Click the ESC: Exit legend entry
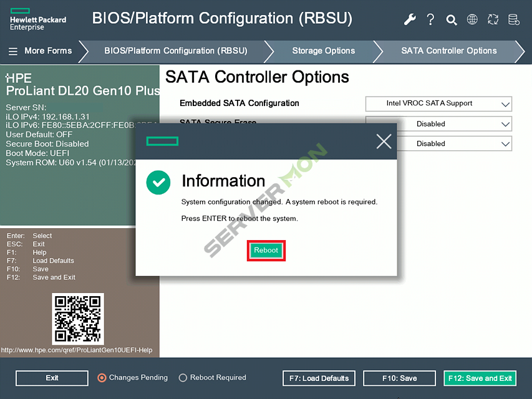The width and height of the screenshot is (532, 399). (26, 244)
